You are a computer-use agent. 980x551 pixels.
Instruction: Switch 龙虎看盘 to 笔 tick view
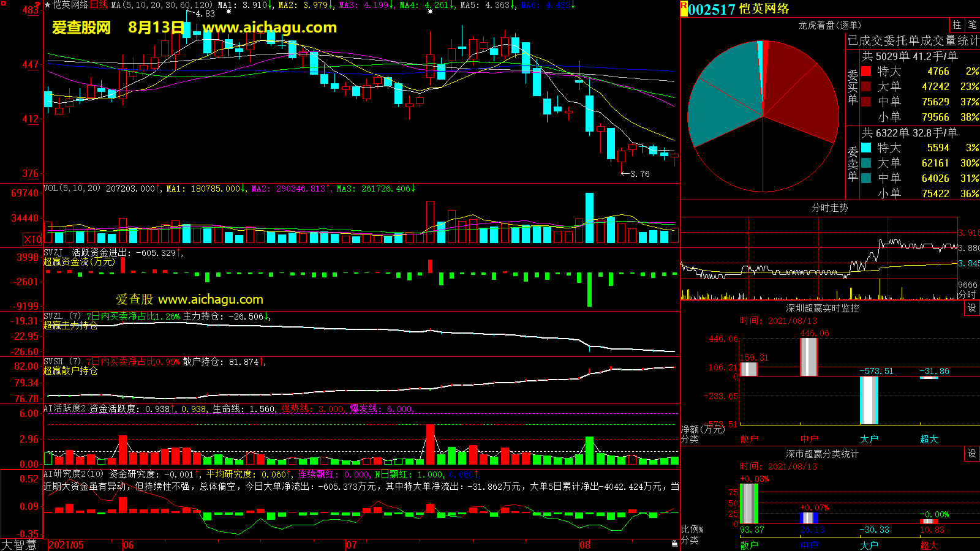pyautogui.click(x=972, y=25)
